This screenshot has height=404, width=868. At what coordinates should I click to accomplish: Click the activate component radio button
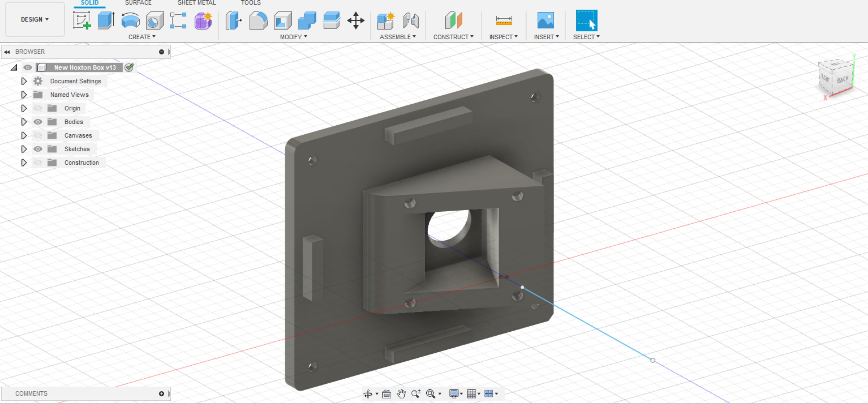(x=129, y=67)
